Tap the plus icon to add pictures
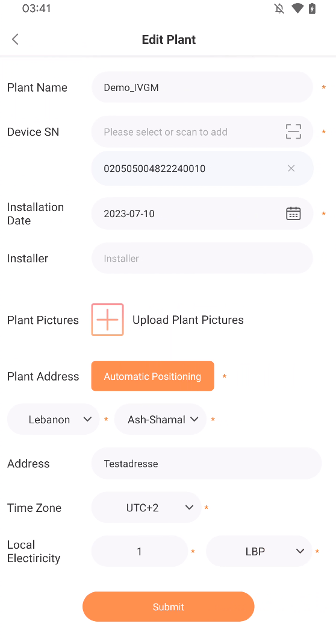Viewport: 336px width, 644px height. pyautogui.click(x=108, y=320)
